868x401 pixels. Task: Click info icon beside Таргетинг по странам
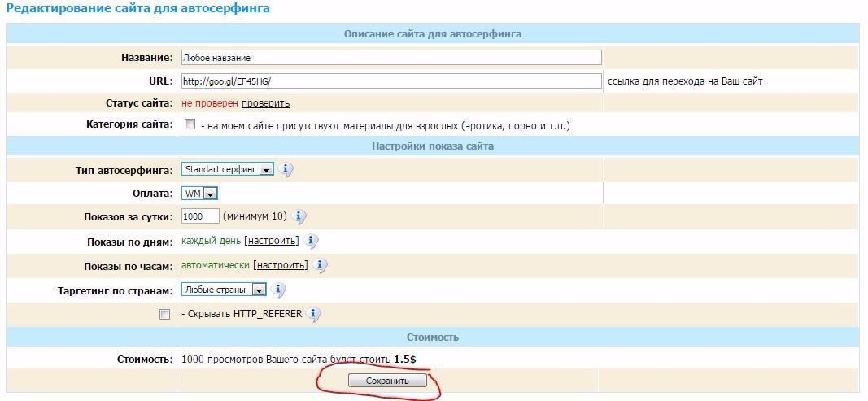click(x=279, y=290)
